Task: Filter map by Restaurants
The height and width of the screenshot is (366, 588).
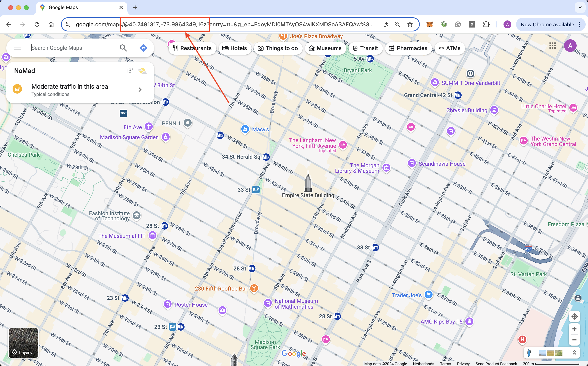Action: coord(192,48)
